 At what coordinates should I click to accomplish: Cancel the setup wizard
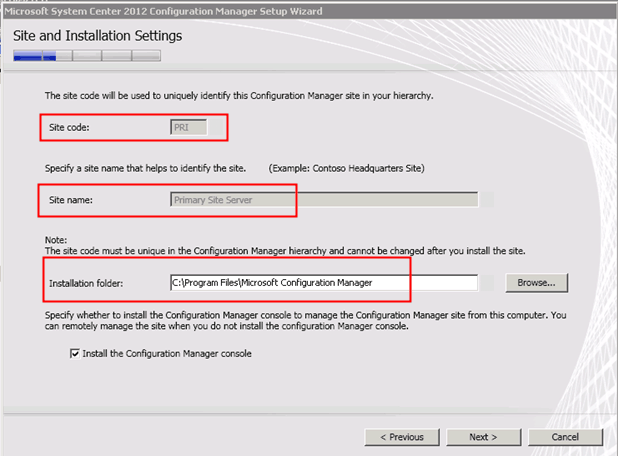tap(565, 437)
